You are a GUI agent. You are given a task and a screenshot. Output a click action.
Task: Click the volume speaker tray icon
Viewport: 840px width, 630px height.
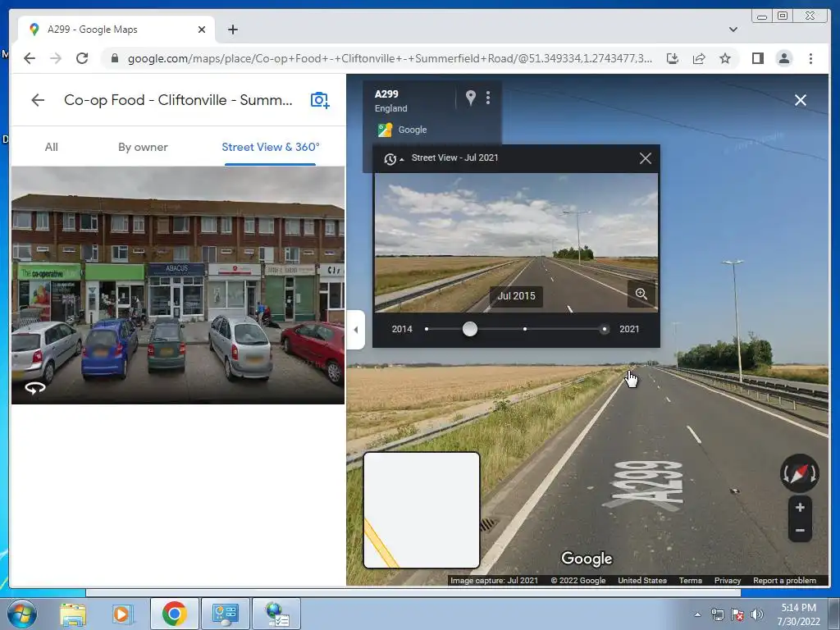pyautogui.click(x=756, y=614)
